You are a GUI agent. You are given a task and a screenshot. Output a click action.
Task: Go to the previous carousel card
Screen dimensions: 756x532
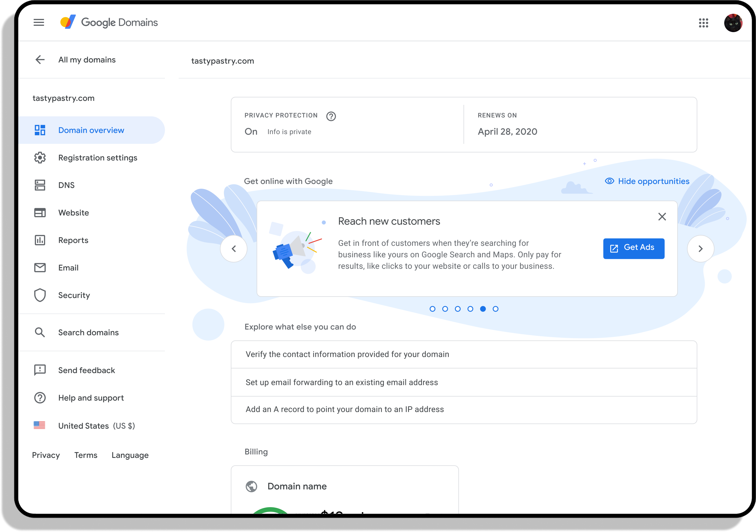(234, 249)
